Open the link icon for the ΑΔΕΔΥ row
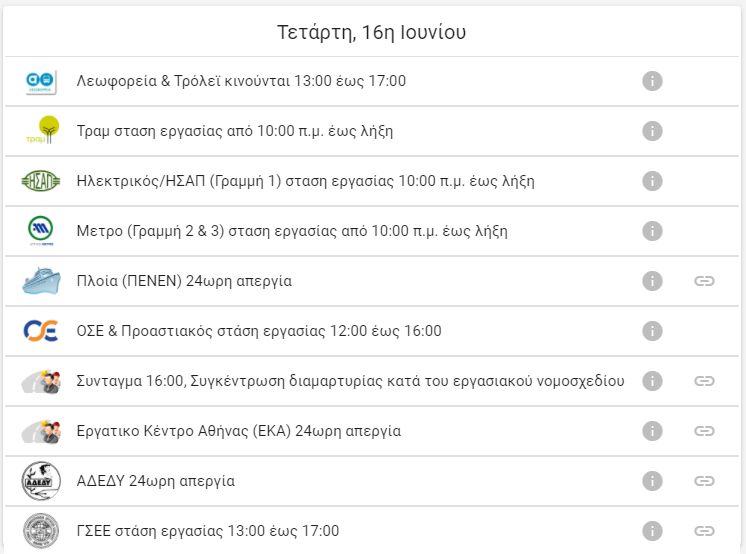 click(x=704, y=481)
